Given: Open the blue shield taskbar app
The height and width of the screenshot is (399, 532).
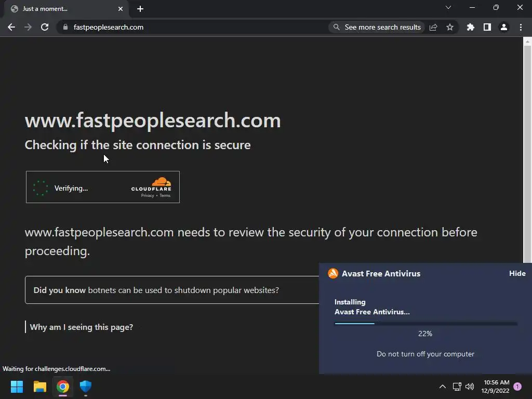Looking at the screenshot, I should coord(86,387).
